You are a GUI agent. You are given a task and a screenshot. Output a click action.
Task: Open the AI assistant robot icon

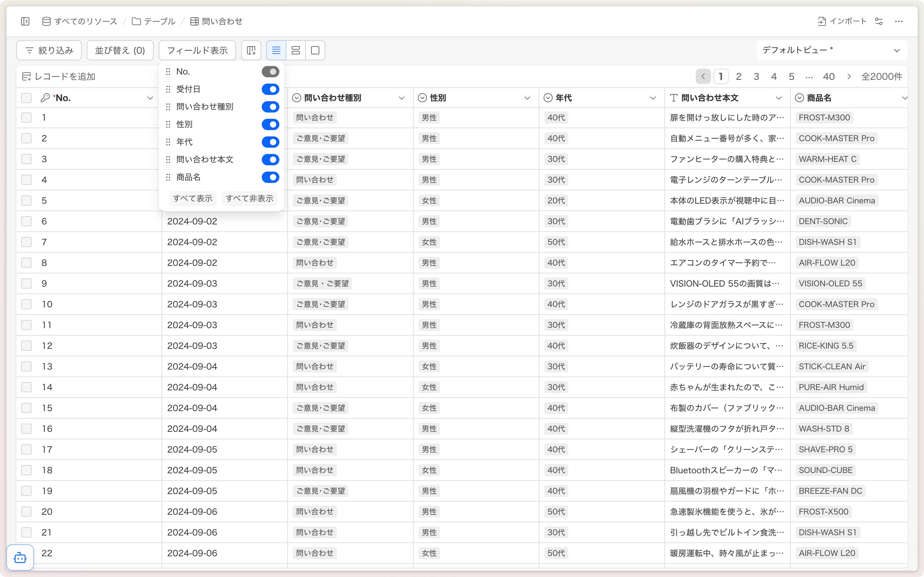tap(20, 558)
